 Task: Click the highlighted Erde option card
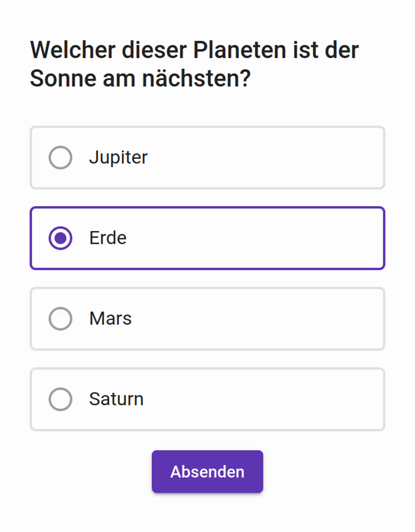pyautogui.click(x=242, y=238)
